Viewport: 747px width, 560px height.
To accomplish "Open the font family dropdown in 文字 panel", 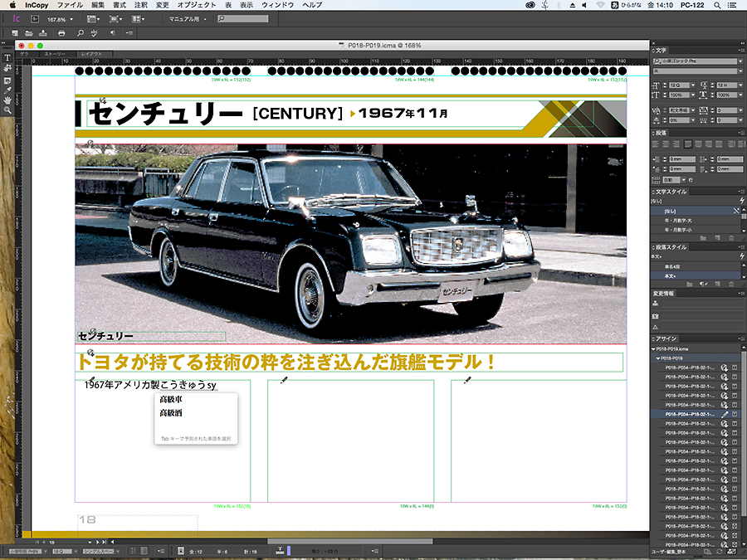I will (x=740, y=61).
